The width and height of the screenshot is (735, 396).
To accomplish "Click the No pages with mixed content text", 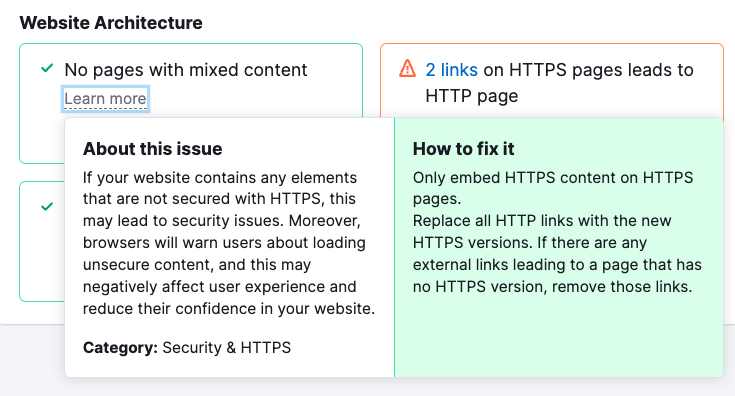I will pos(186,70).
